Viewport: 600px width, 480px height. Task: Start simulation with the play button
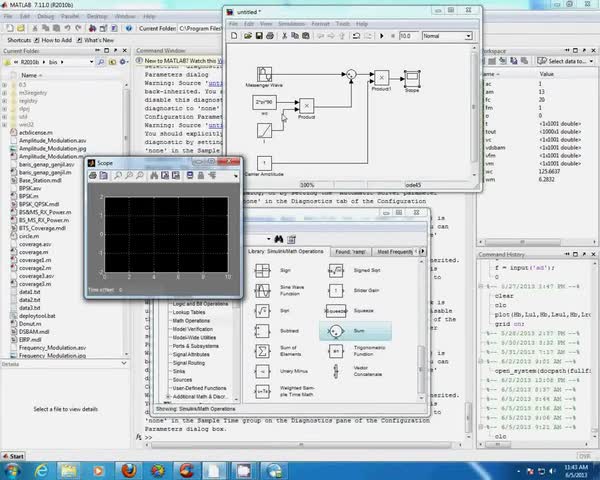pos(379,35)
